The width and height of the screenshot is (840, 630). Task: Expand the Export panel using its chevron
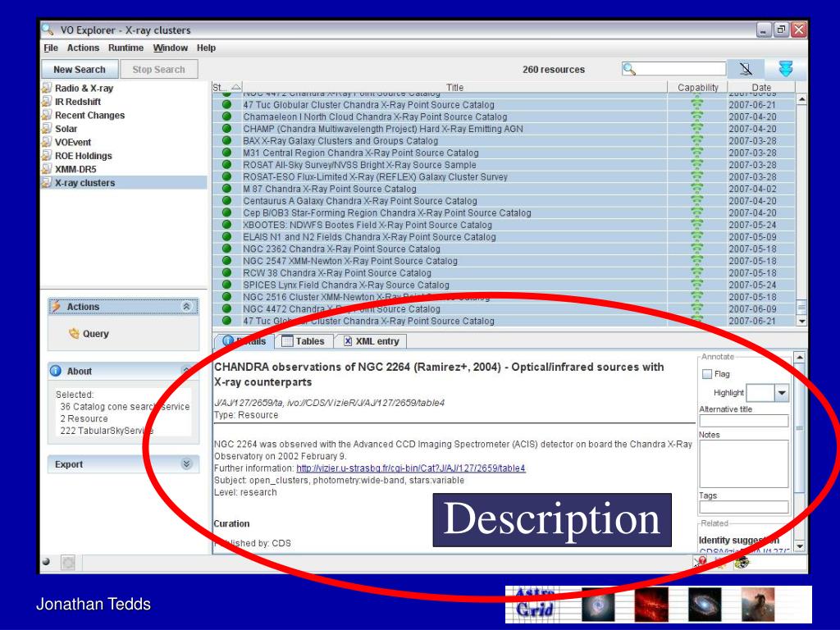coord(186,464)
